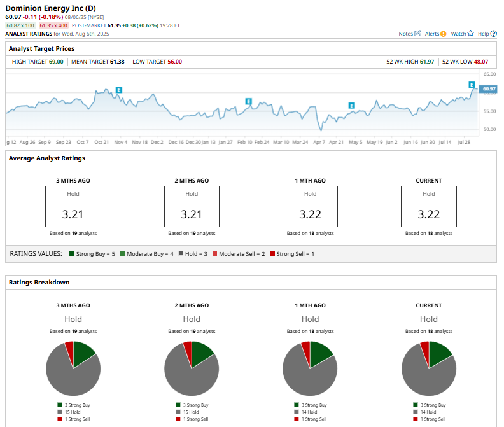Click the 1 MTH AGO ratings pie chart
This screenshot has width=504, height=427.
[310, 368]
